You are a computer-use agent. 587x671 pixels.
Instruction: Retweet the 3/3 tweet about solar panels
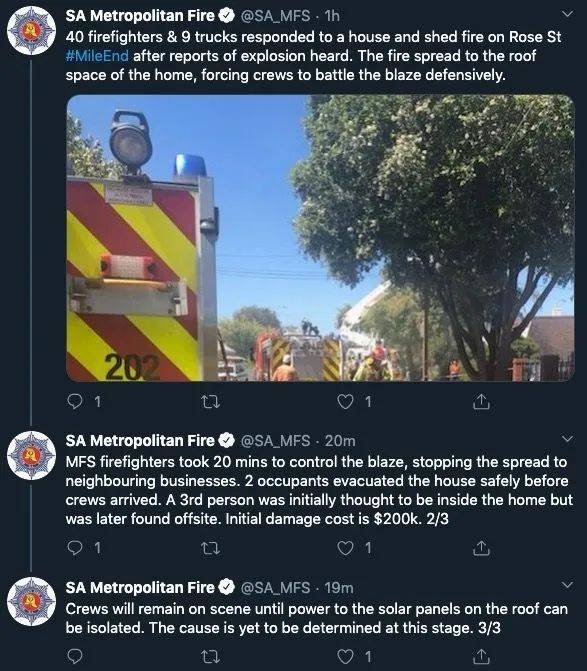pos(210,656)
